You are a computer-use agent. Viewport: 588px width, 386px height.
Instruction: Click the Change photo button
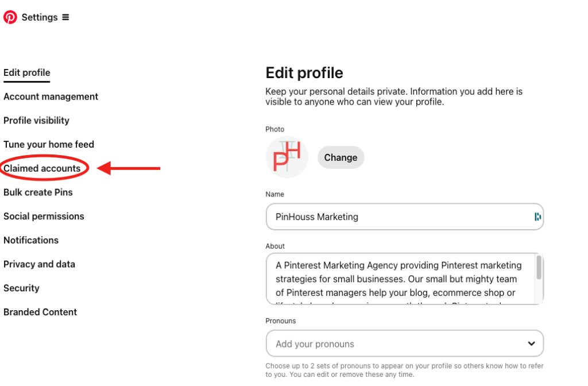[x=341, y=157]
